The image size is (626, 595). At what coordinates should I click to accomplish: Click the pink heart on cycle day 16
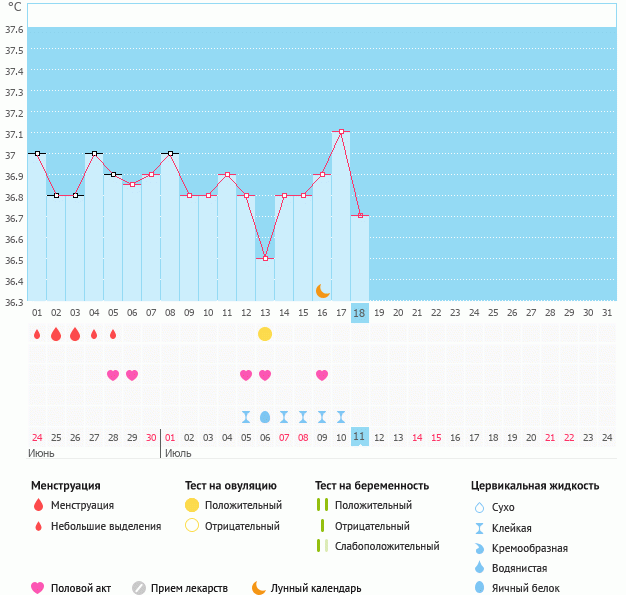(x=322, y=375)
